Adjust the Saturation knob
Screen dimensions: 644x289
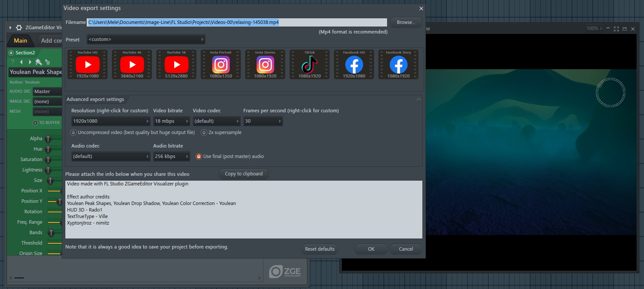(x=48, y=160)
